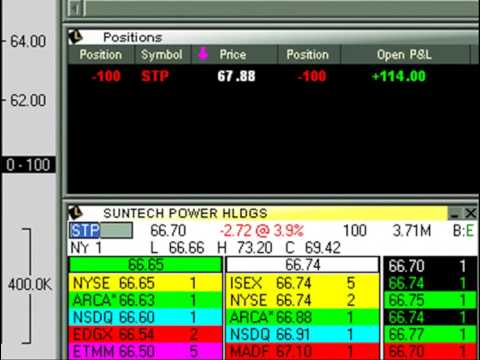Image resolution: width=480 pixels, height=360 pixels.
Task: Click the 0 - 100 chart axis label
Action: (x=28, y=165)
